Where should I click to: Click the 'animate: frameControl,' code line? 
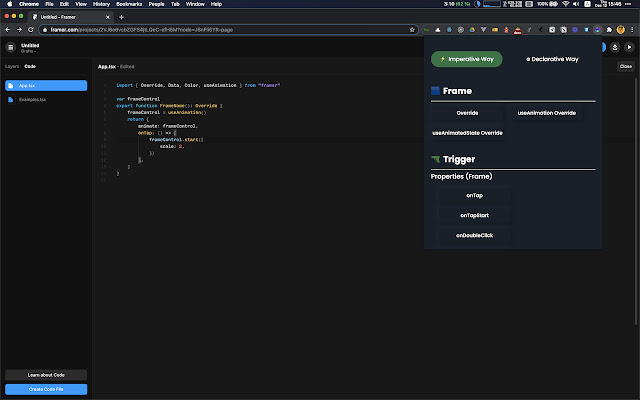(168, 126)
